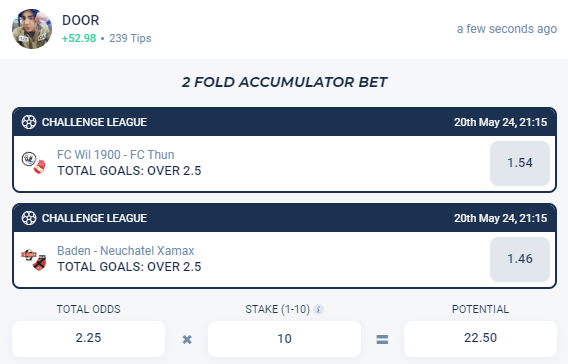Click the Stake field showing 10

tap(284, 339)
